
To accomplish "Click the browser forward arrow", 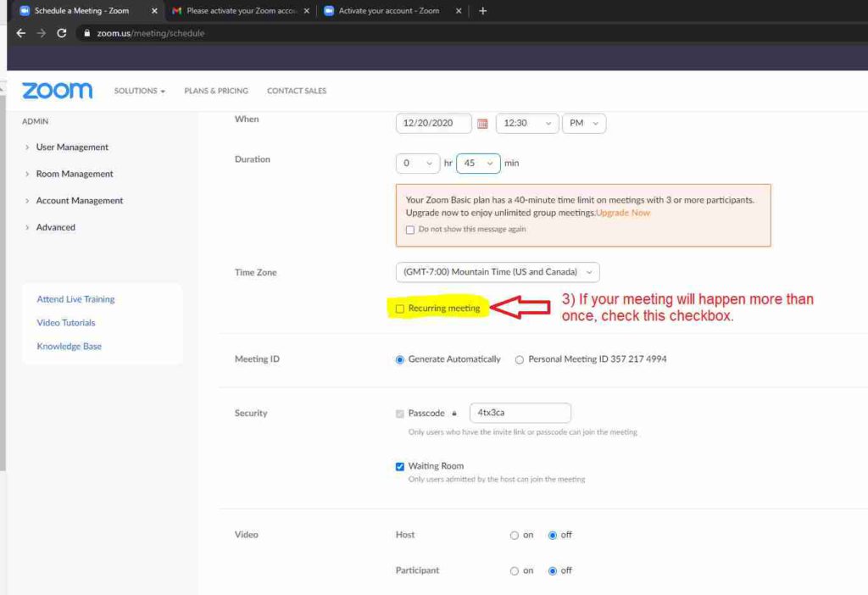I will click(x=42, y=33).
